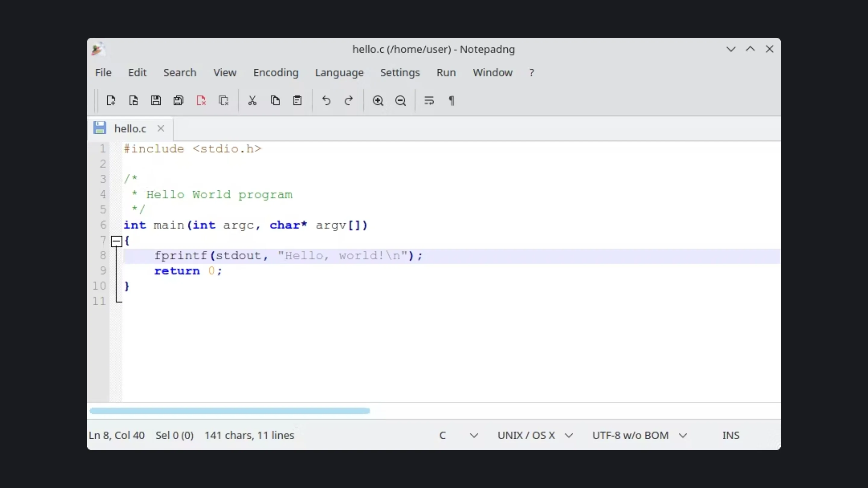Image resolution: width=868 pixels, height=488 pixels.
Task: Save the file with the floppy disk icon
Action: [156, 100]
